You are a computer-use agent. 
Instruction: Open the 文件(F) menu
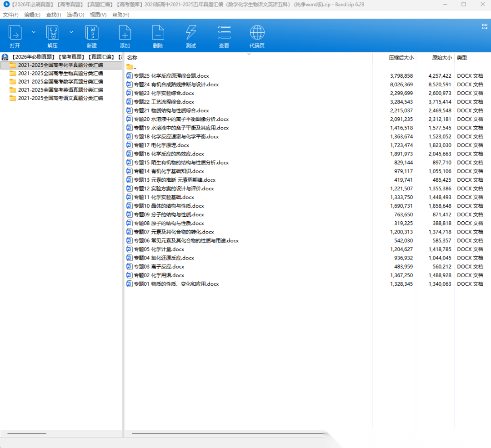point(10,15)
